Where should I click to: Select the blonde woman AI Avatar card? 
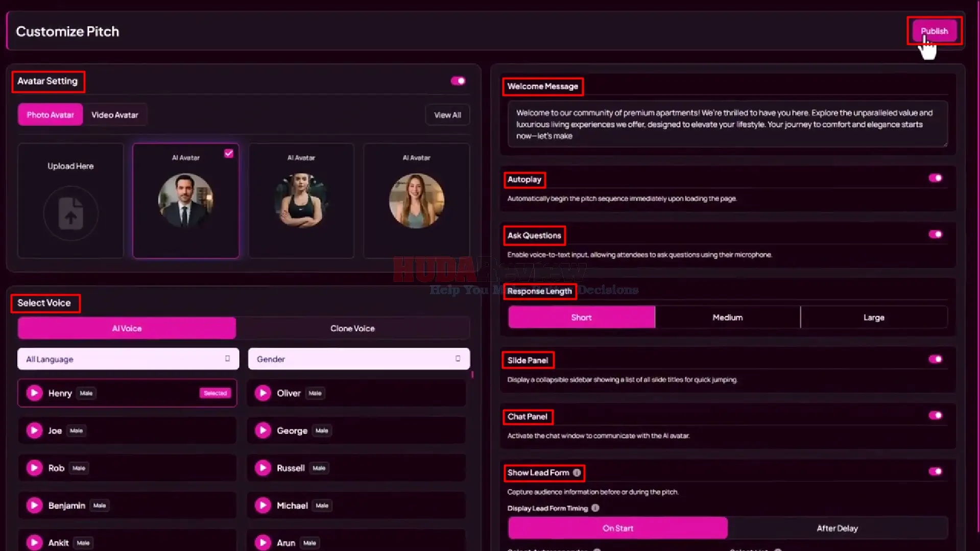tap(417, 201)
